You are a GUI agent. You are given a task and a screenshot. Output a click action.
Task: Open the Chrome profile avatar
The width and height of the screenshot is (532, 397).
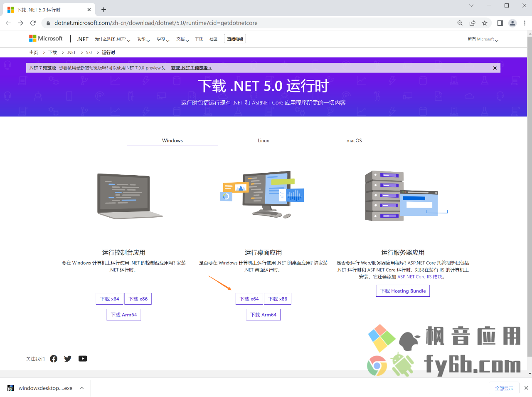pos(512,23)
